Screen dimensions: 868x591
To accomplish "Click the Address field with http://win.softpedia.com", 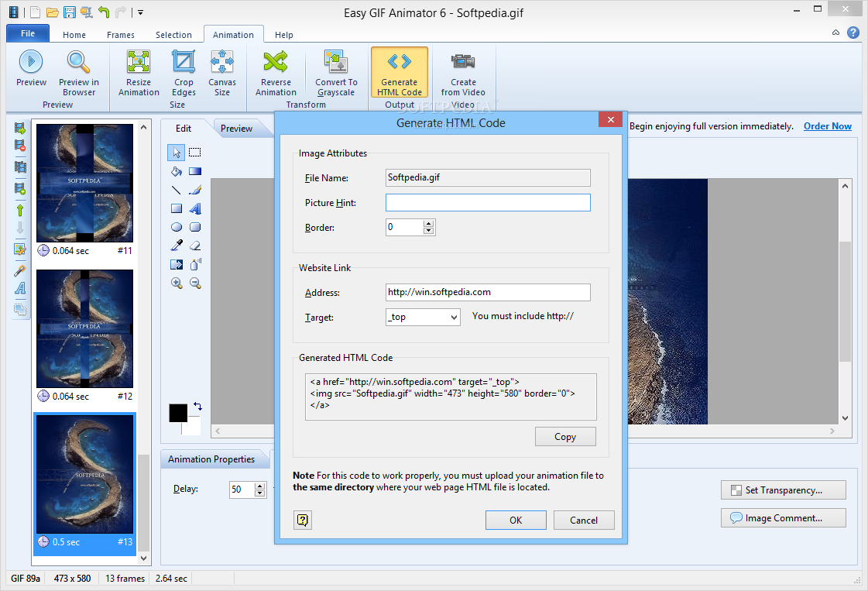I will click(x=488, y=293).
